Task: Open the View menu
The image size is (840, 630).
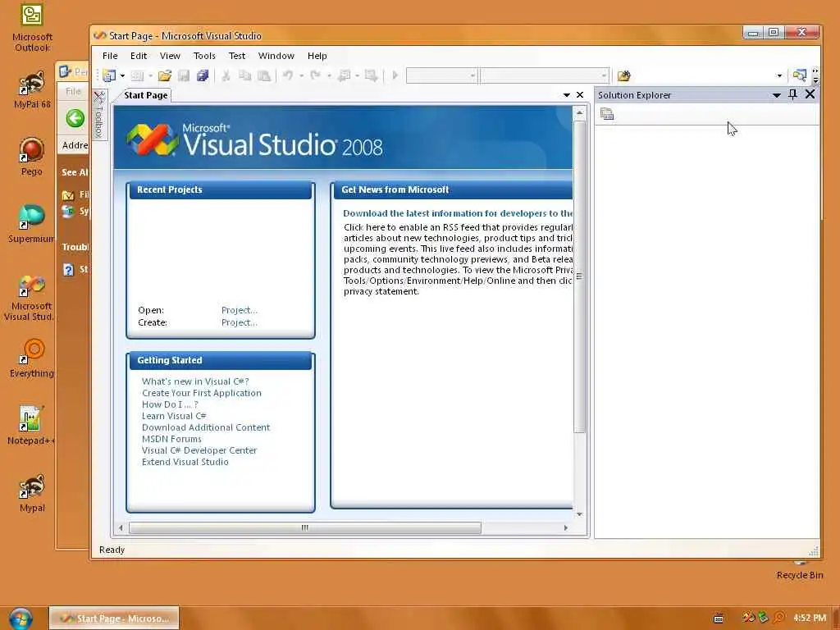Action: click(x=170, y=56)
